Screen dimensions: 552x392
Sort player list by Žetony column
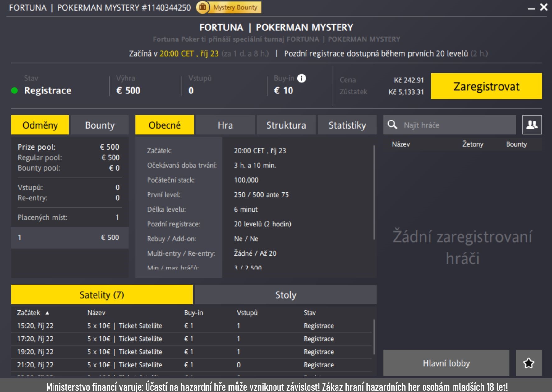click(x=472, y=144)
